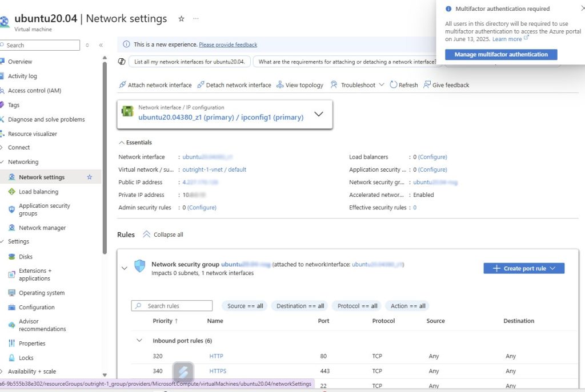
Task: Open Operating system settings
Action: (42, 293)
